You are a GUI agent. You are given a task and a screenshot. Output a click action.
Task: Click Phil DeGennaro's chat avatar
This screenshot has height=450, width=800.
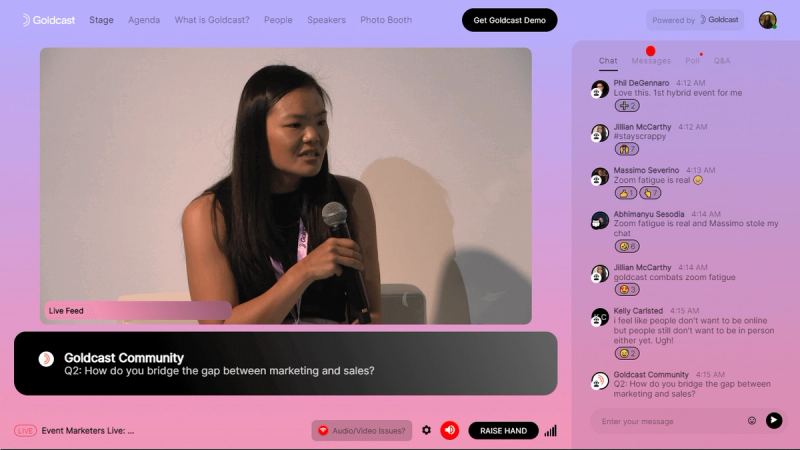tap(600, 89)
